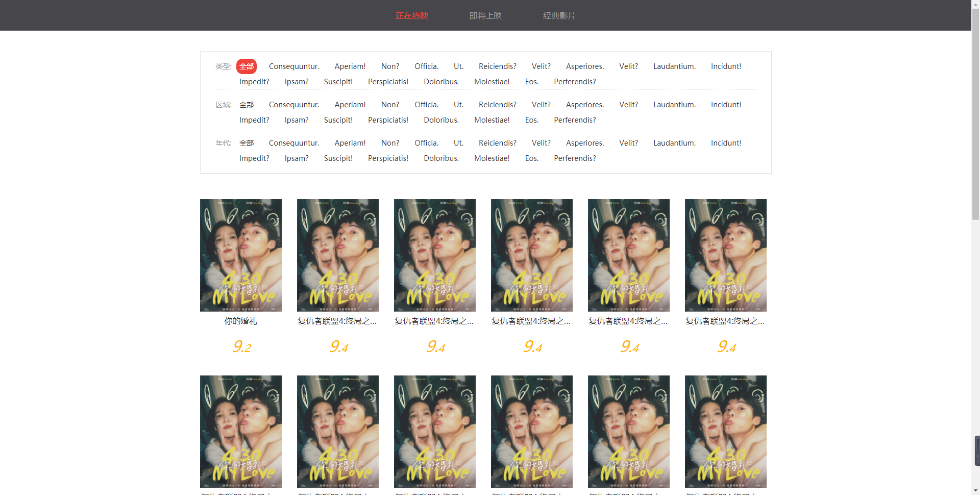
Task: Click the scrollbar down arrow
Action: 975,490
